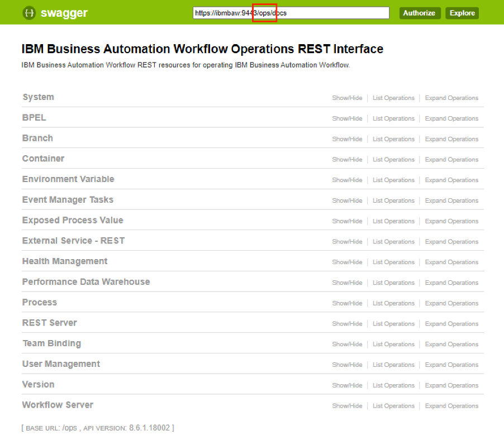Open the Process resource section

click(x=40, y=303)
